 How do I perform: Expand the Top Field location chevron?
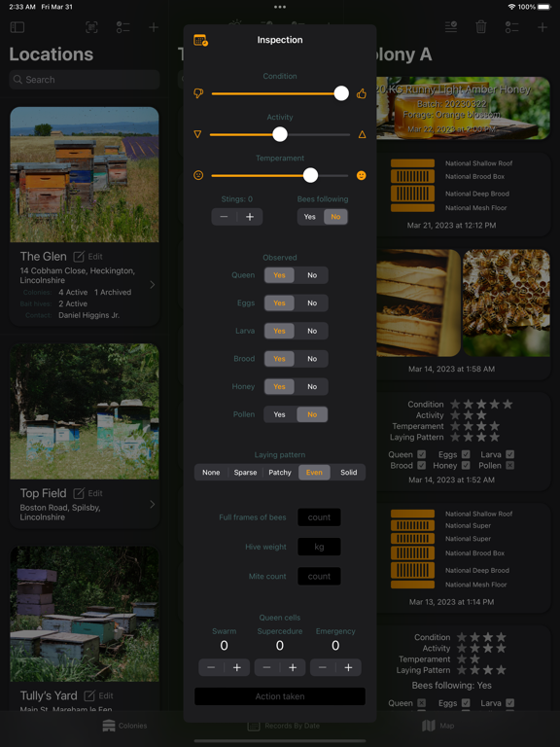[153, 504]
